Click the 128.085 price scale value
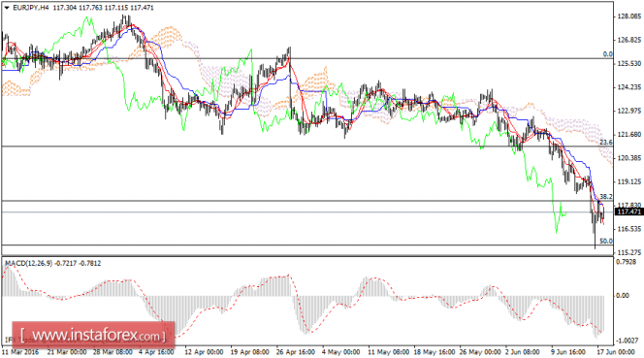 click(628, 16)
